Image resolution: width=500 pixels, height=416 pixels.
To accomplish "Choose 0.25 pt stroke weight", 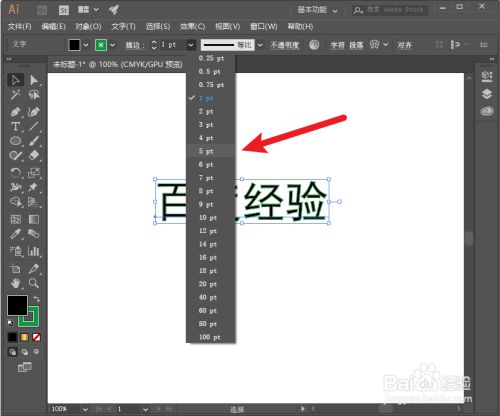I will pos(211,58).
